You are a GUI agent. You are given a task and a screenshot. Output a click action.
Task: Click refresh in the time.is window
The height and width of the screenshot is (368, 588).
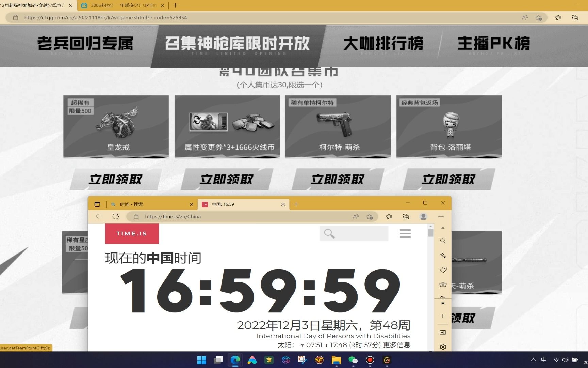116,216
